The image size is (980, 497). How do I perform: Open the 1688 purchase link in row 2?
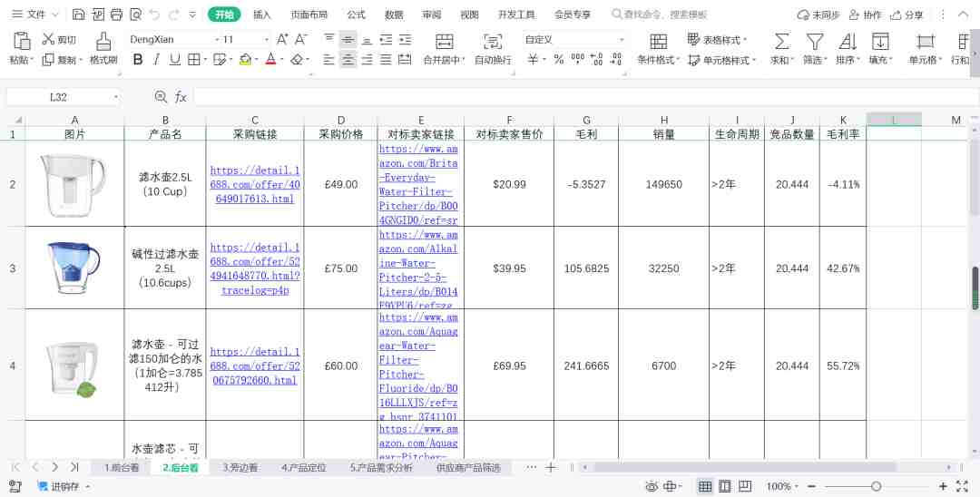(x=255, y=184)
